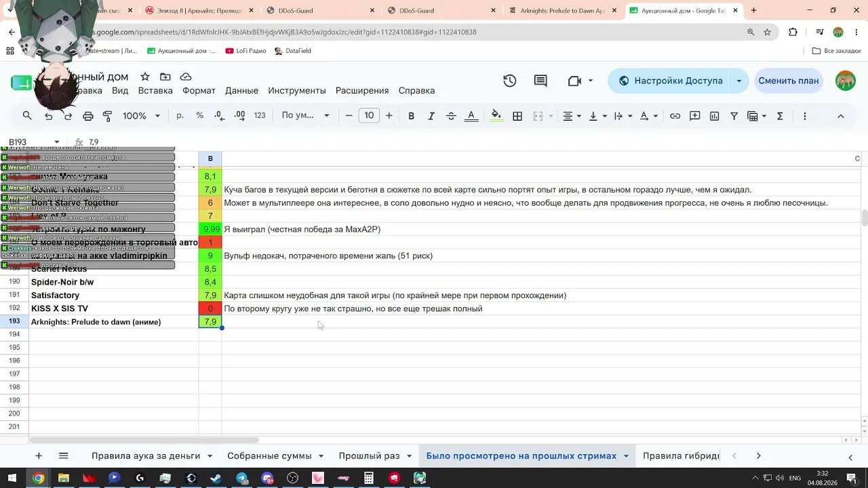Image resolution: width=868 pixels, height=488 pixels.
Task: Switch to the 'Прошлый раз' sheet tab
Action: coord(369,456)
